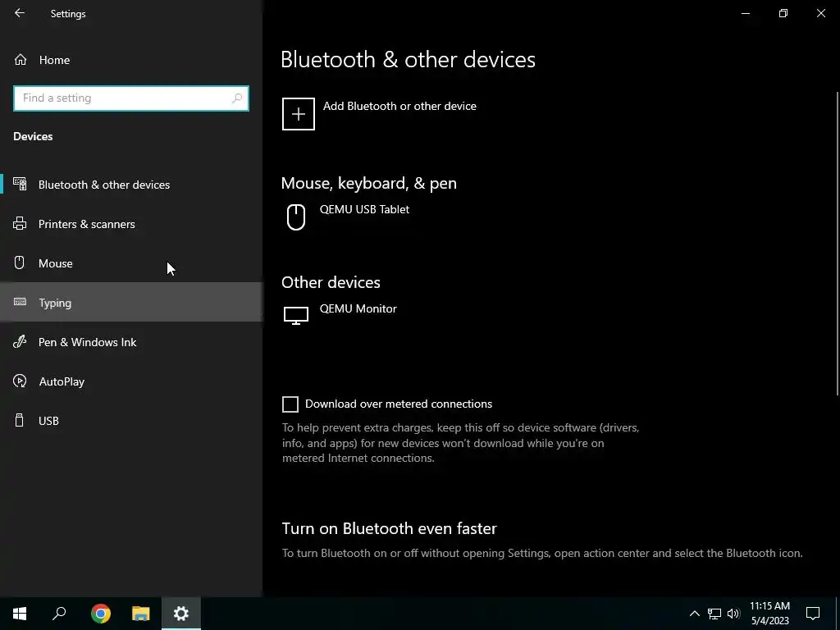Screen dimensions: 840x630
Task: Click the back arrow in Settings
Action: point(20,13)
